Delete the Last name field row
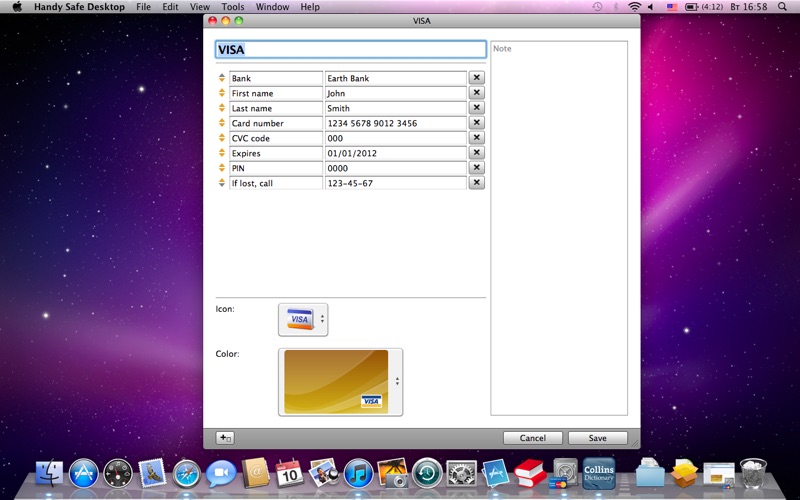The image size is (800, 500). (x=477, y=108)
